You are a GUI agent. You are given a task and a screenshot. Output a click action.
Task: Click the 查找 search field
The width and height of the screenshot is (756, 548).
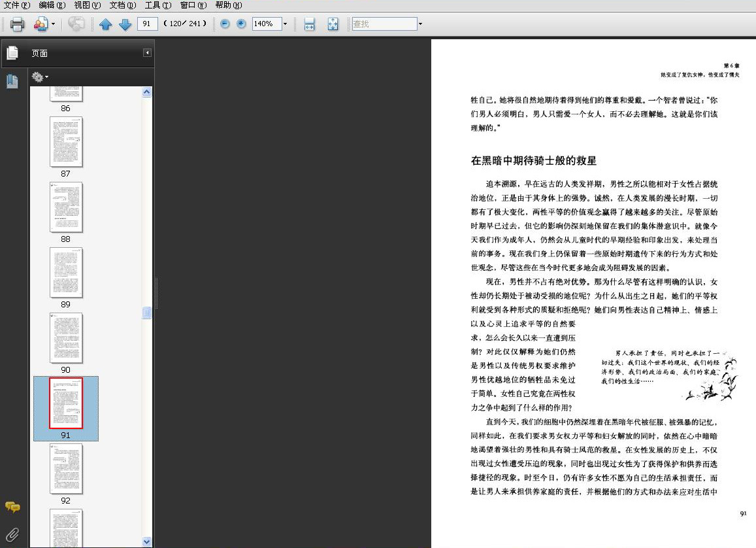[x=384, y=24]
